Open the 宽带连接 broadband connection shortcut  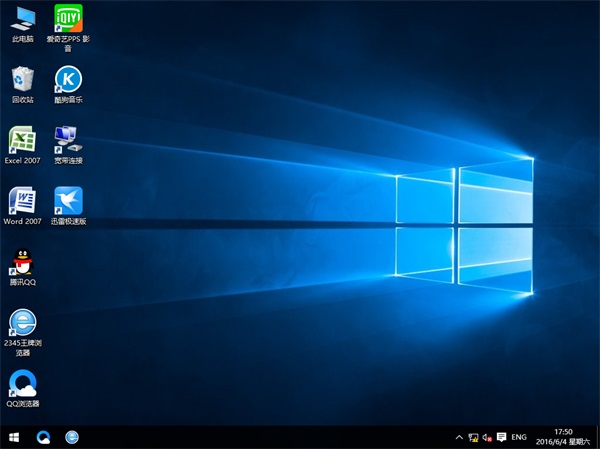click(x=68, y=139)
